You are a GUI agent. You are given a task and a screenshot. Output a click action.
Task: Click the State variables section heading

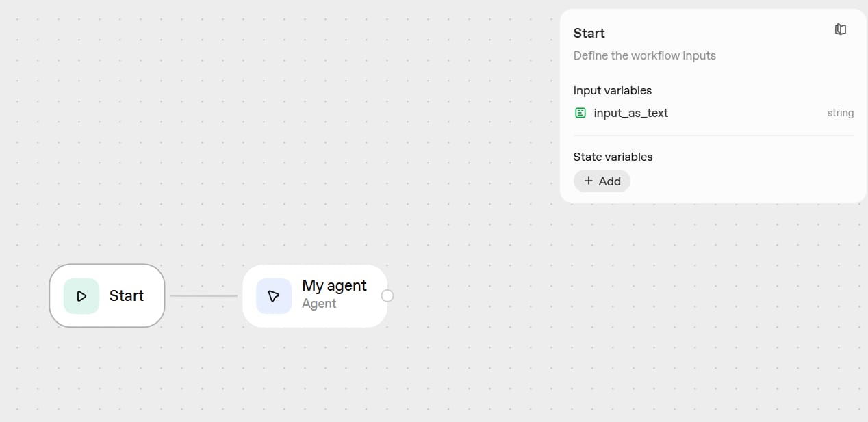point(613,157)
